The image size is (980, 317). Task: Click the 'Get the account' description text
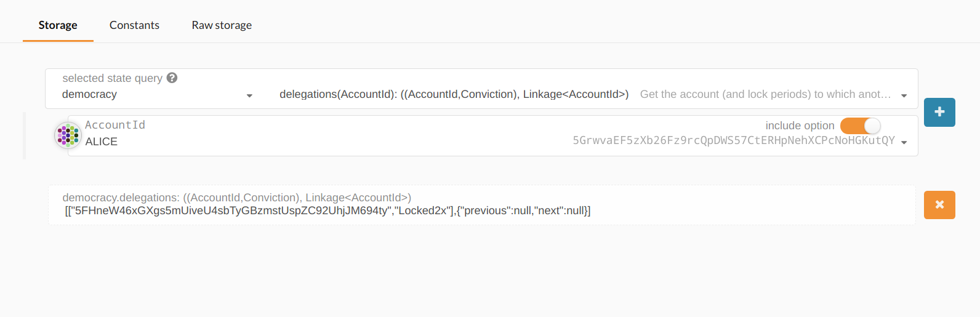[765, 94]
